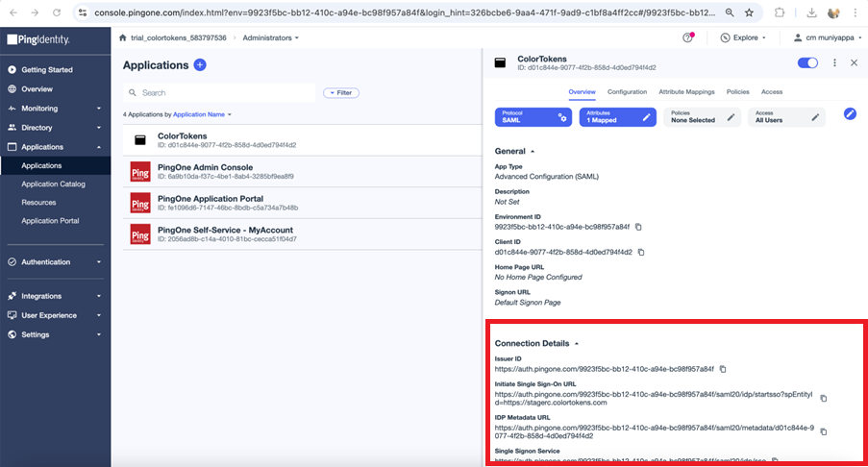This screenshot has width=868, height=467.
Task: Copy the Issuer ID to clipboard
Action: [723, 369]
